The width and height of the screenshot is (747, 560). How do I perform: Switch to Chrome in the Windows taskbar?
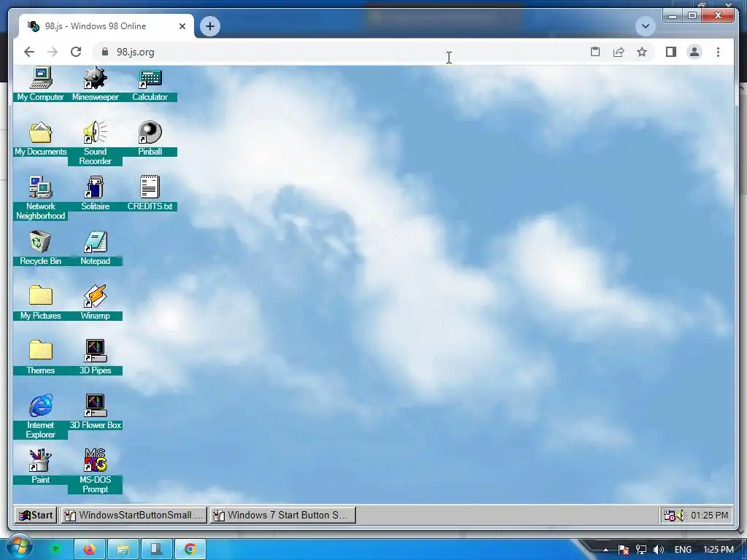190,550
